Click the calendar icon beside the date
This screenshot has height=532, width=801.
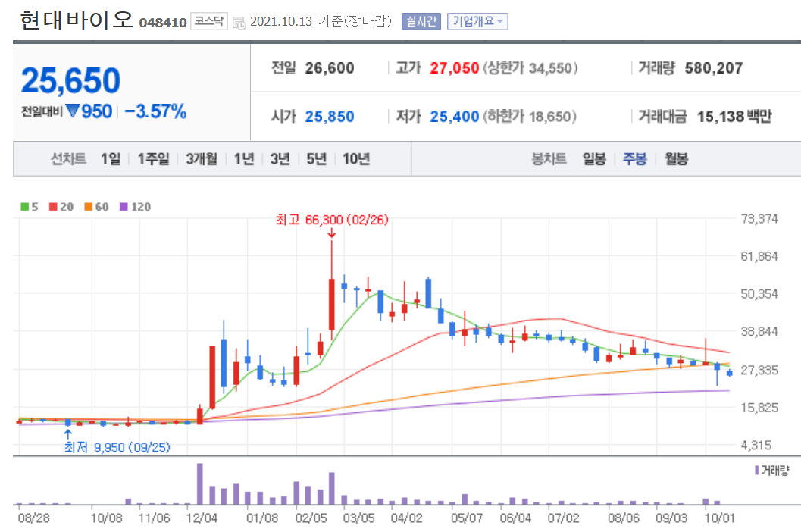click(239, 23)
